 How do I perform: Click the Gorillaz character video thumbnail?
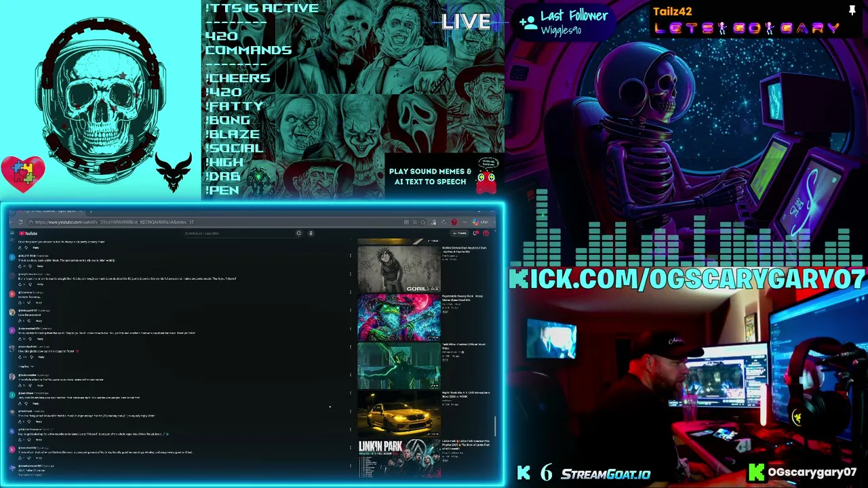pos(399,269)
